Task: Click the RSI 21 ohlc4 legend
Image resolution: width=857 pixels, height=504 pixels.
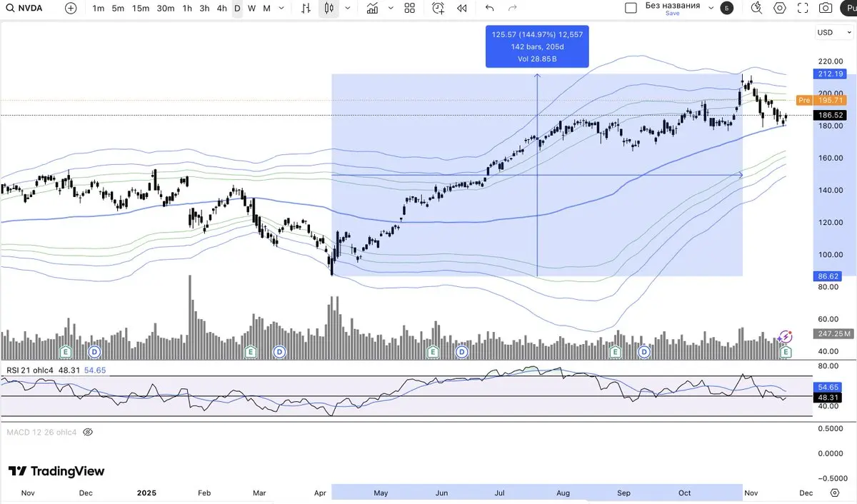Action: tap(31, 370)
